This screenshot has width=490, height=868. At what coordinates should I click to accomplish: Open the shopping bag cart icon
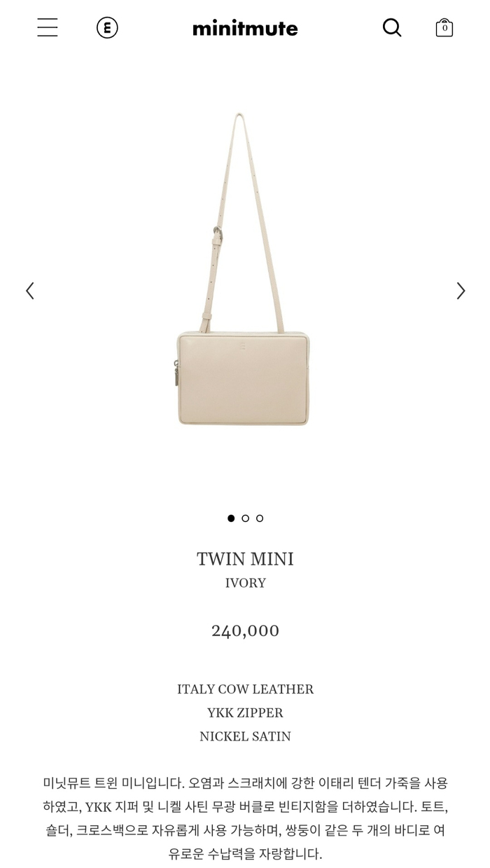[x=444, y=28]
